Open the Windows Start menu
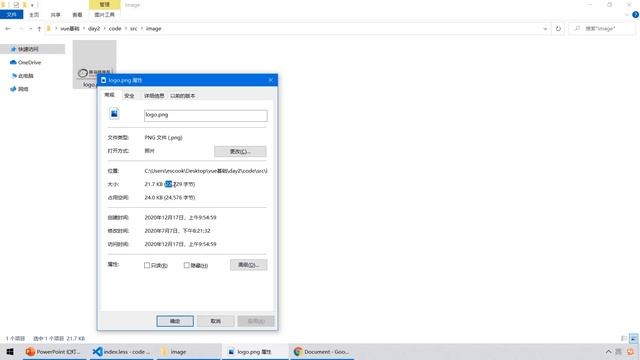This screenshot has height=360, width=640. (x=10, y=351)
